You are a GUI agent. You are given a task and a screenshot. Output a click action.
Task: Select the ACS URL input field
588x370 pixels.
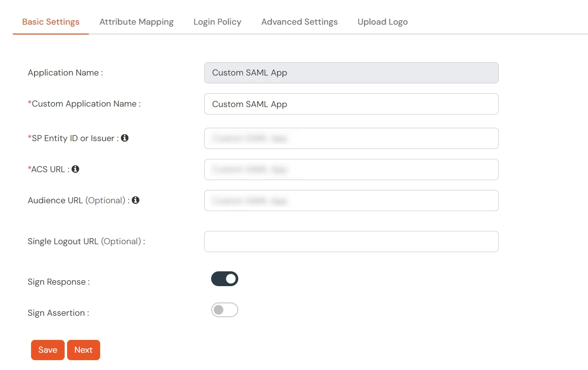click(x=351, y=169)
